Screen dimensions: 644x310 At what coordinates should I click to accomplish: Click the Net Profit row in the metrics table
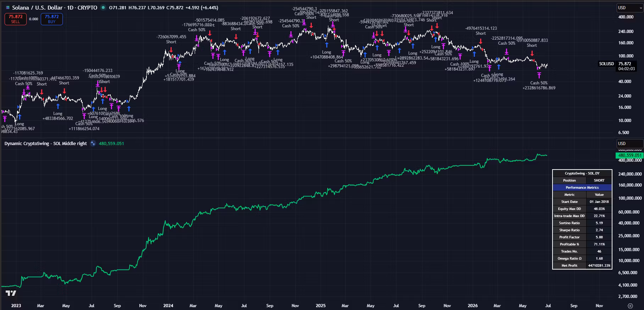(582, 265)
